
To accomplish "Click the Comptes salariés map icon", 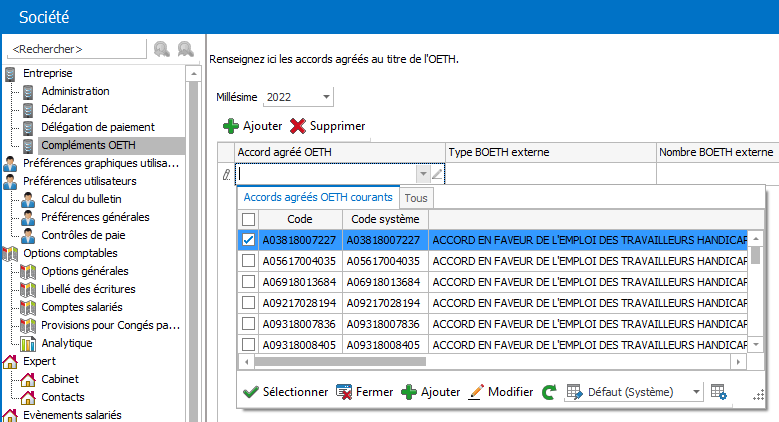I will tap(28, 307).
